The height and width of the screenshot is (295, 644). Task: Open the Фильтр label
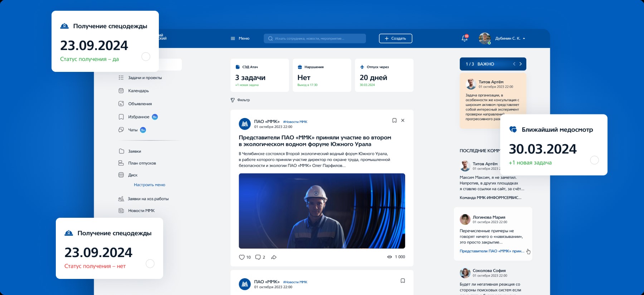(x=244, y=100)
